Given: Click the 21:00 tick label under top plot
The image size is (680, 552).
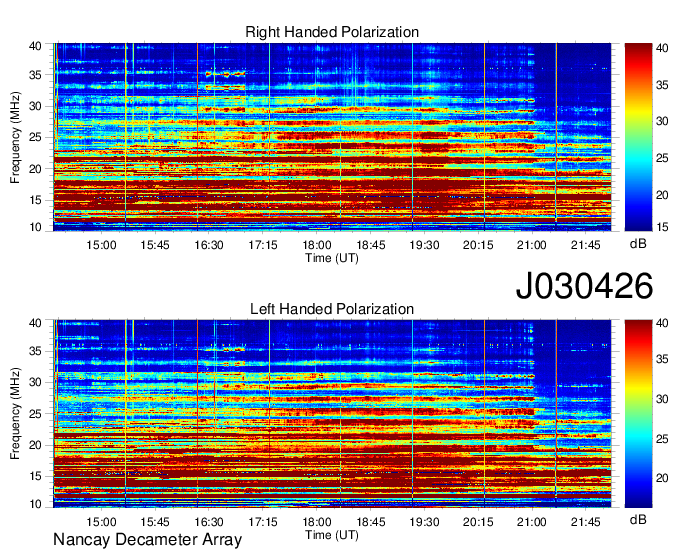Looking at the screenshot, I should 532,245.
